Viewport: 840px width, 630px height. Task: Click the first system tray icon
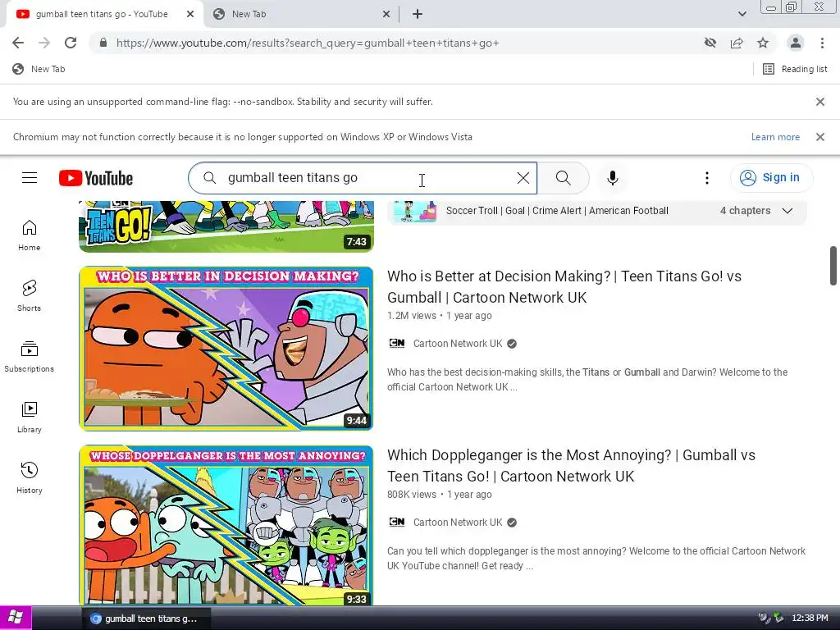pyautogui.click(x=765, y=619)
